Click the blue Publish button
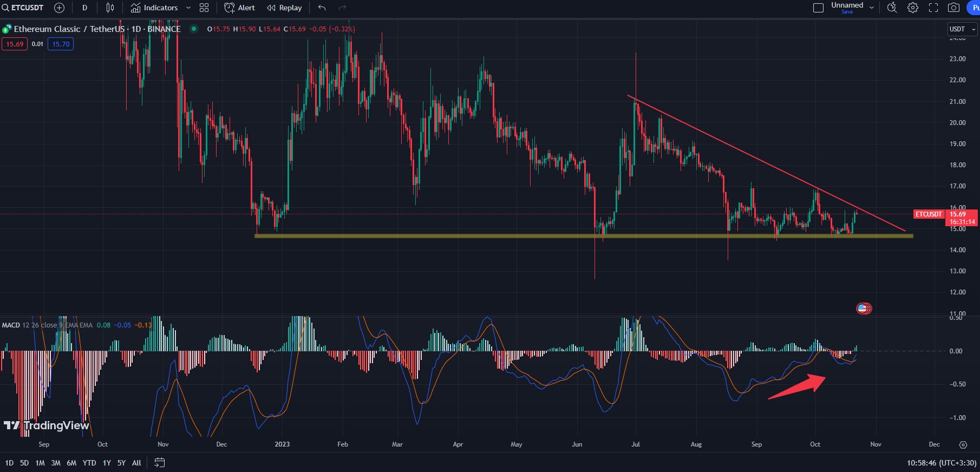This screenshot has height=472, width=980. [974, 8]
